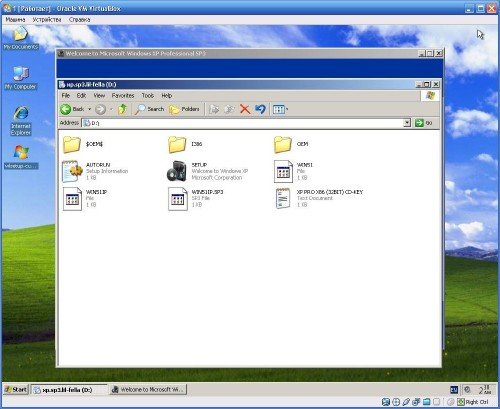Click the xp.sp3 (D:) window title bar
This screenshot has height=409, width=500.
coord(237,84)
